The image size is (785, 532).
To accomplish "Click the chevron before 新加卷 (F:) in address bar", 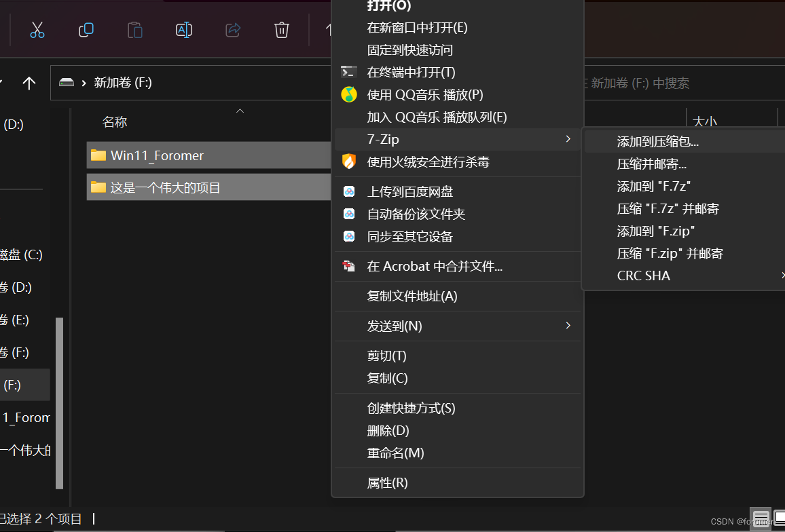I will pyautogui.click(x=84, y=83).
